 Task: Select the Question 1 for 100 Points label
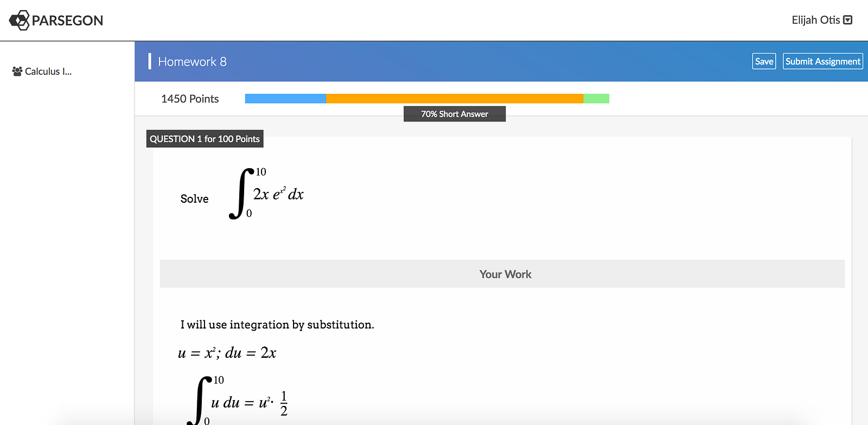(205, 139)
